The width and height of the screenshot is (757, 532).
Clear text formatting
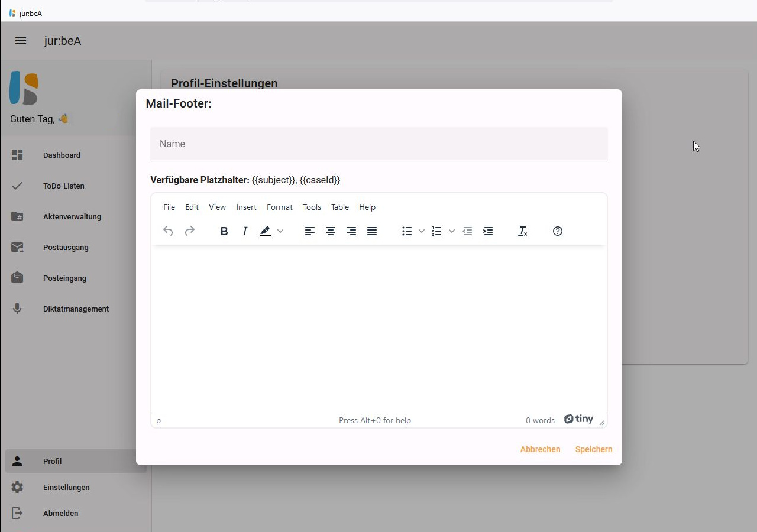point(523,231)
